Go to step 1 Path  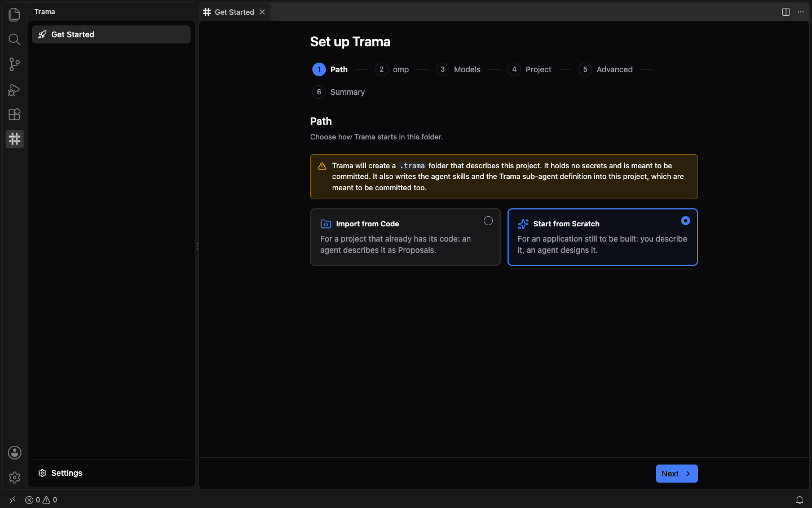(330, 69)
